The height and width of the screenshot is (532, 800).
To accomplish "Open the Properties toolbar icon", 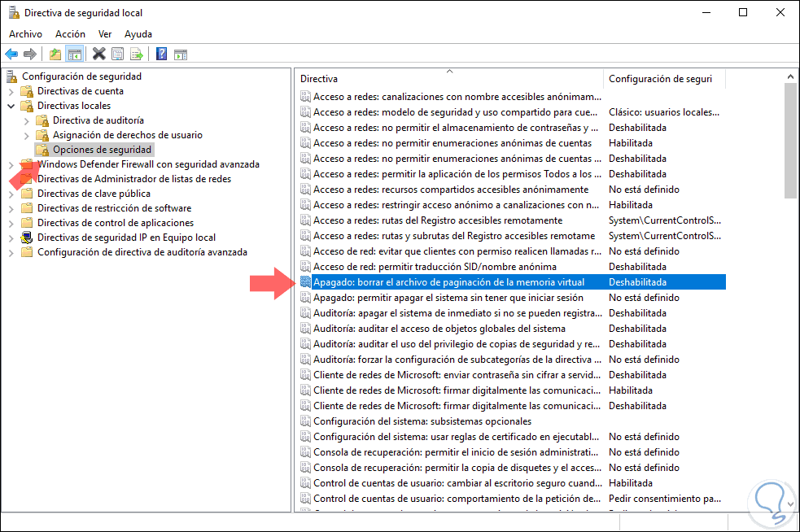I will (118, 54).
